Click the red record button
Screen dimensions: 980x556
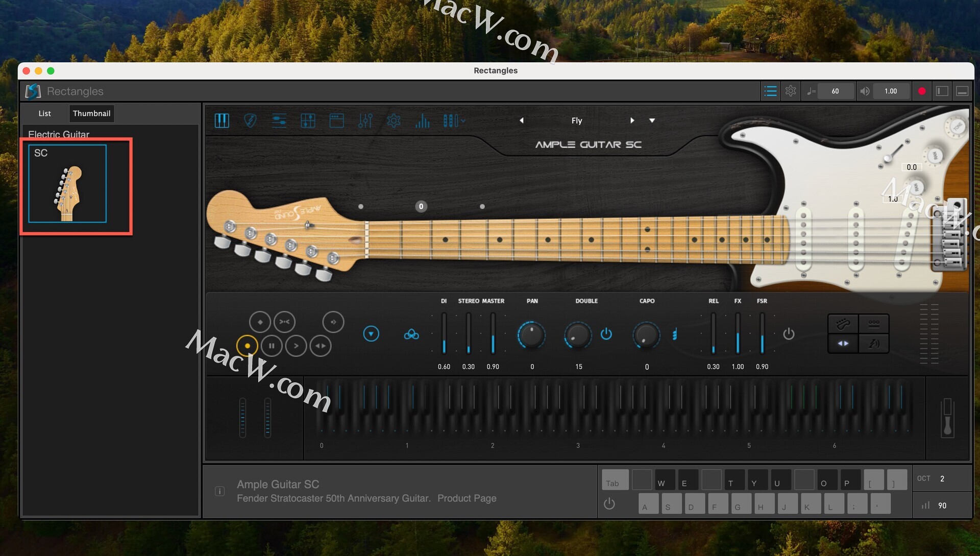(922, 91)
